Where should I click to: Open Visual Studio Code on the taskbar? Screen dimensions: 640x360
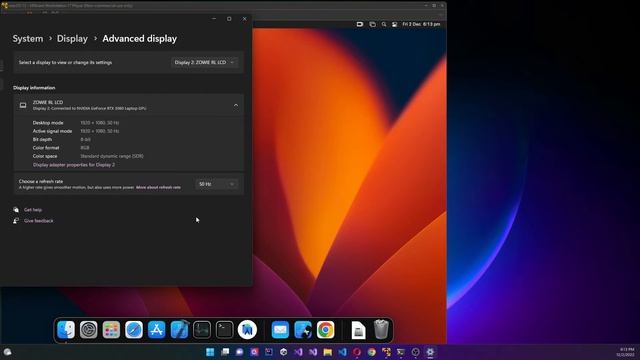(342, 352)
